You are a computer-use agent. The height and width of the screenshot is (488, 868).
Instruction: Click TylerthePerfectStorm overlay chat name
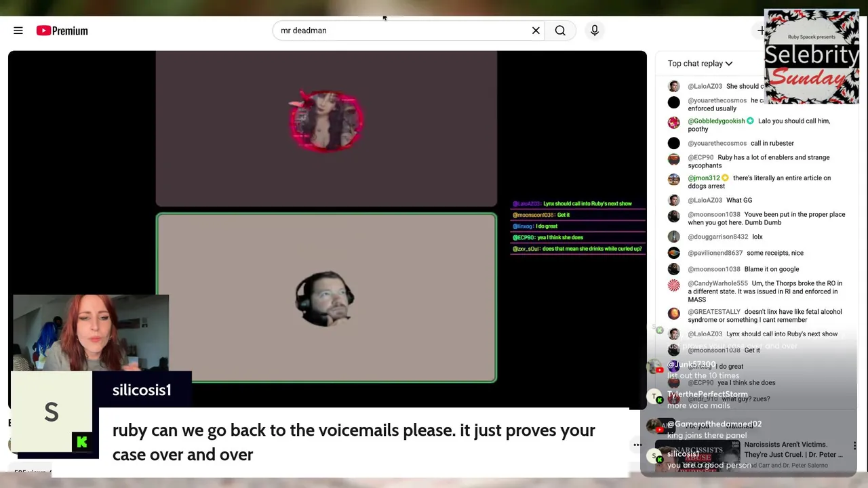pos(707,394)
